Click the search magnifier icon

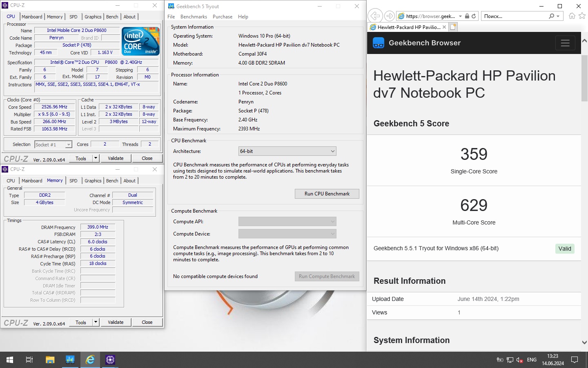coord(552,16)
